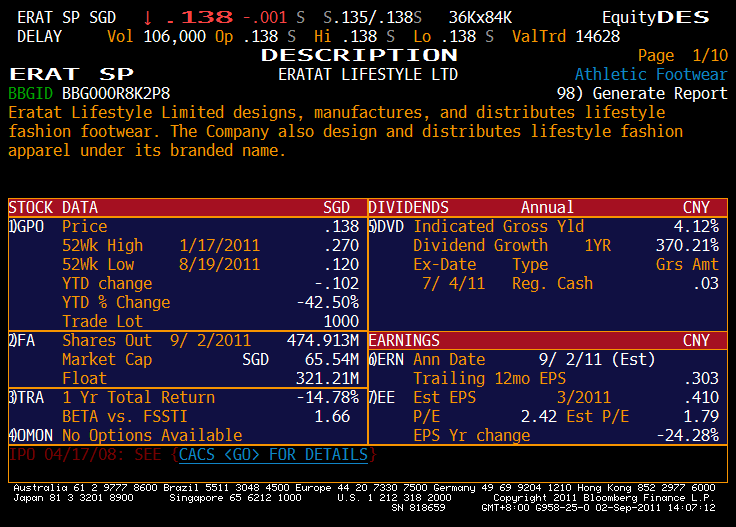Click the DIVIDENDS section header
This screenshot has height=527, width=736.
coord(408,207)
